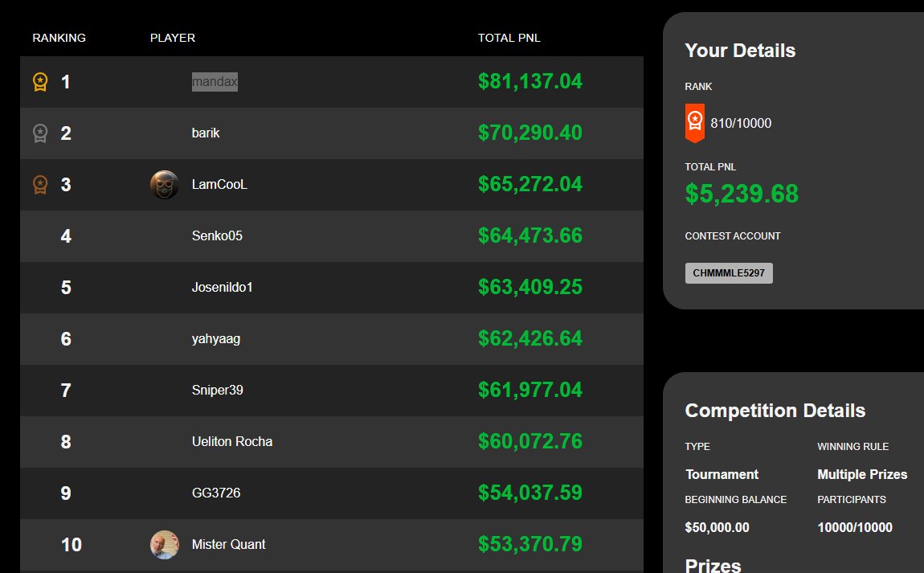Click the BEGINNING BALANCE label
Viewport: 924px width, 573px height.
click(x=735, y=500)
